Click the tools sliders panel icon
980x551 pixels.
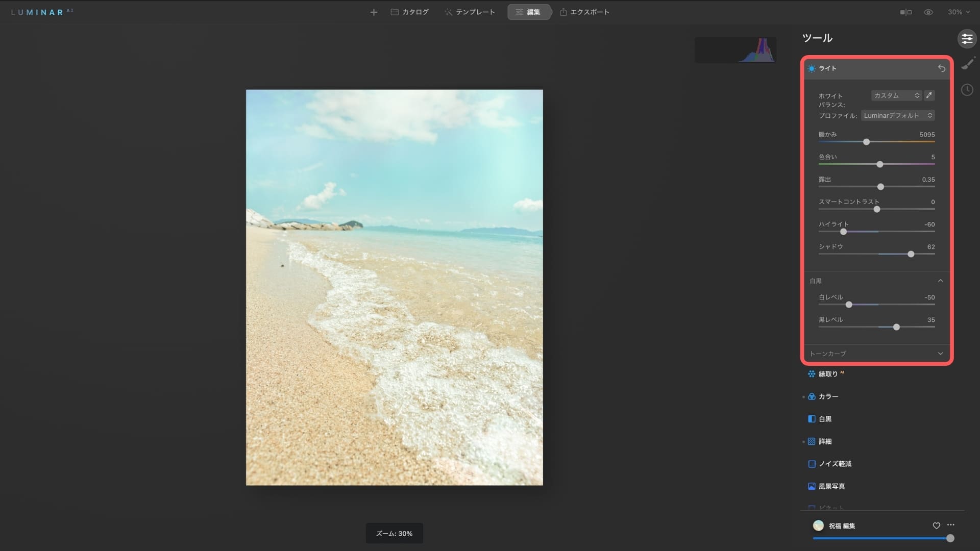967,39
